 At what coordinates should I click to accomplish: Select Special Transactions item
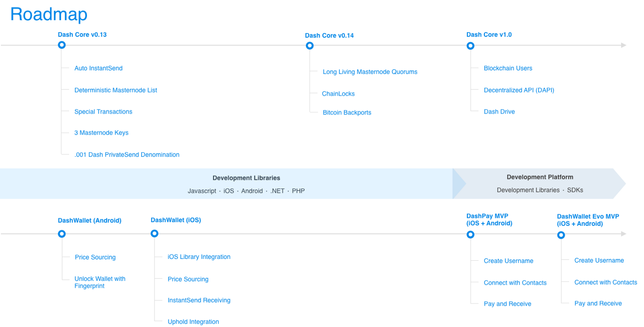103,112
